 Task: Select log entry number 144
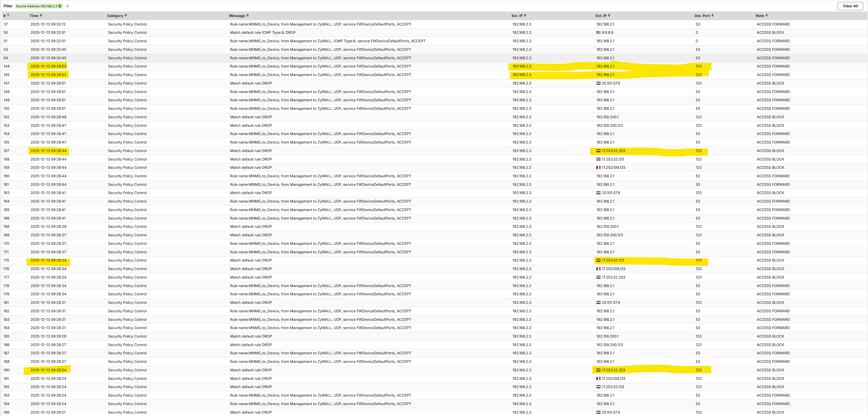coord(6,66)
